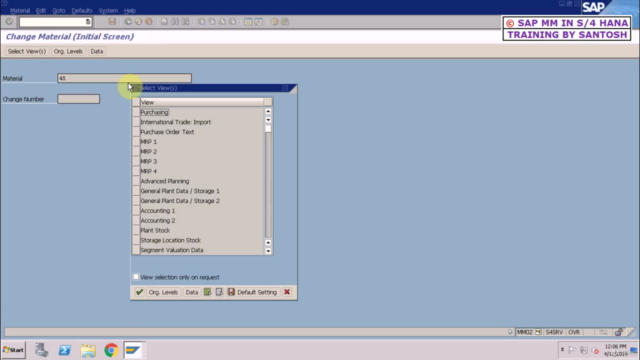Click the red Cancel icon in the toolbar

click(149, 22)
